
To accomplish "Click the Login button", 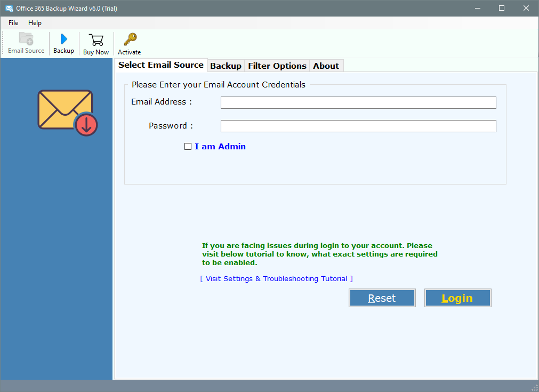I will (x=457, y=298).
